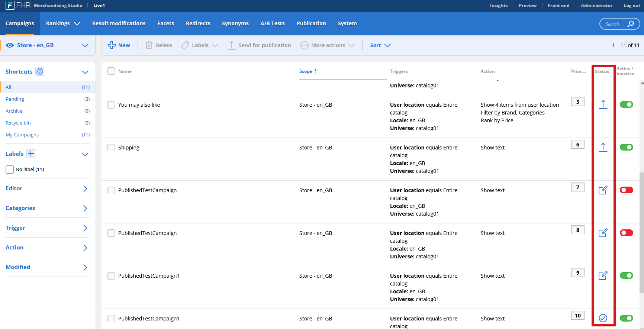The image size is (644, 329).
Task: Click the search magnifier icon
Action: pyautogui.click(x=631, y=24)
